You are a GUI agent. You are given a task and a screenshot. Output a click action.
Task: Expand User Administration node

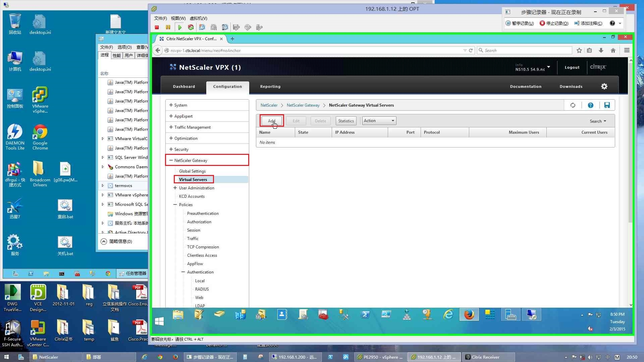[x=175, y=188]
